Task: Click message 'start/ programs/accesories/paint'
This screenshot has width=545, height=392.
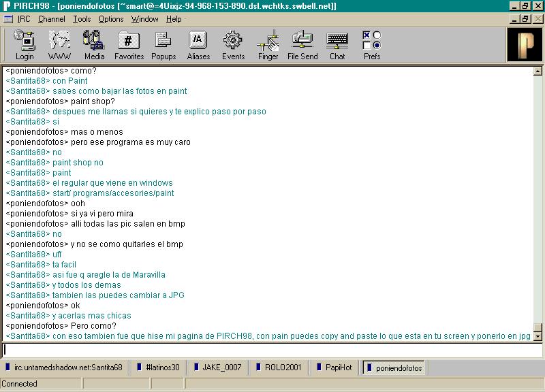Action: [x=113, y=193]
